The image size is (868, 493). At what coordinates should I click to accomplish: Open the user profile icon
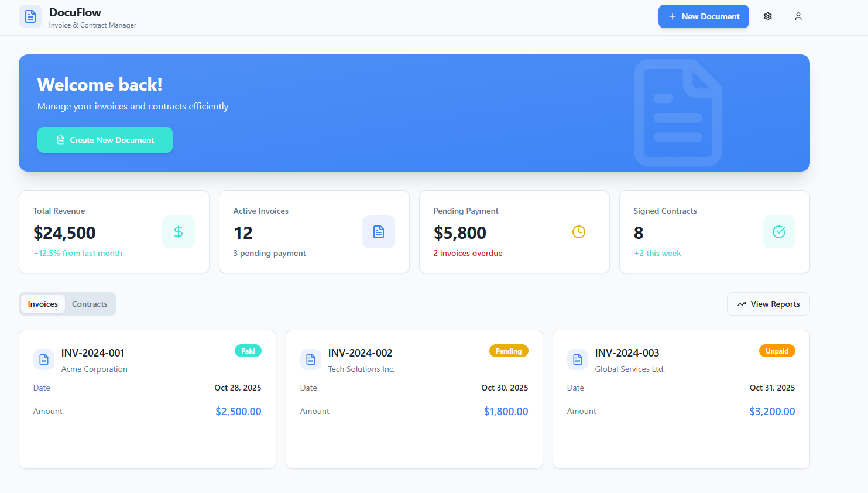[798, 16]
